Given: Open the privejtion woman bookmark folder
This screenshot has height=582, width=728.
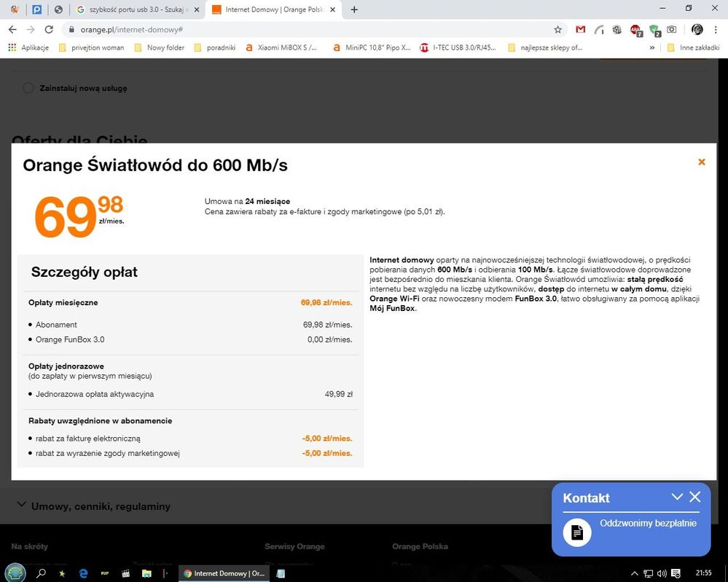Looking at the screenshot, I should tap(92, 47).
